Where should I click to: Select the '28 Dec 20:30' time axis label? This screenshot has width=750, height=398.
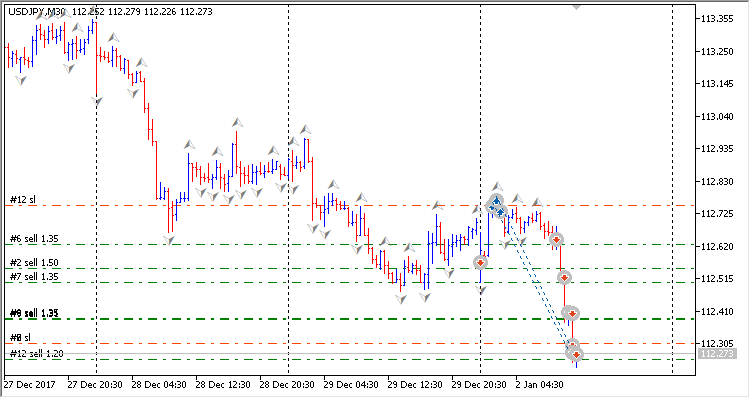287,385
